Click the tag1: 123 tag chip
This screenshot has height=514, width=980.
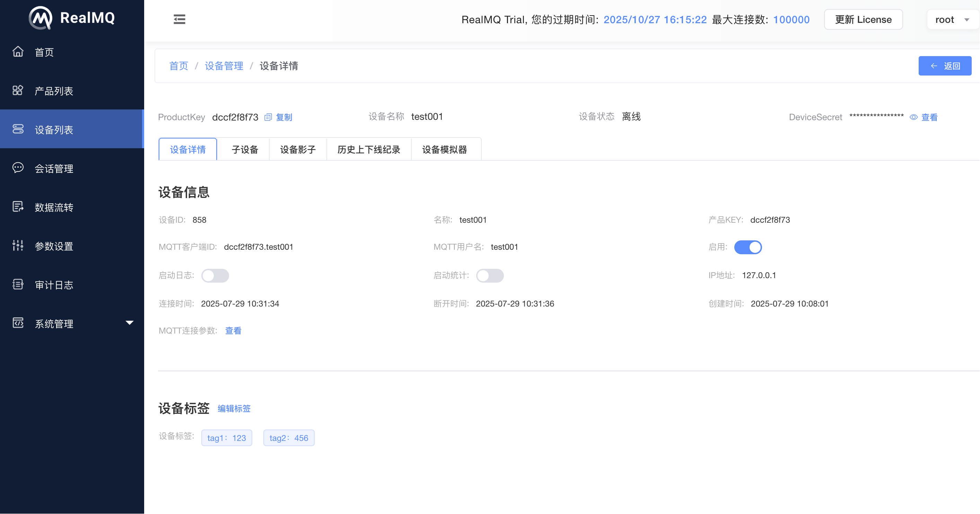(227, 437)
